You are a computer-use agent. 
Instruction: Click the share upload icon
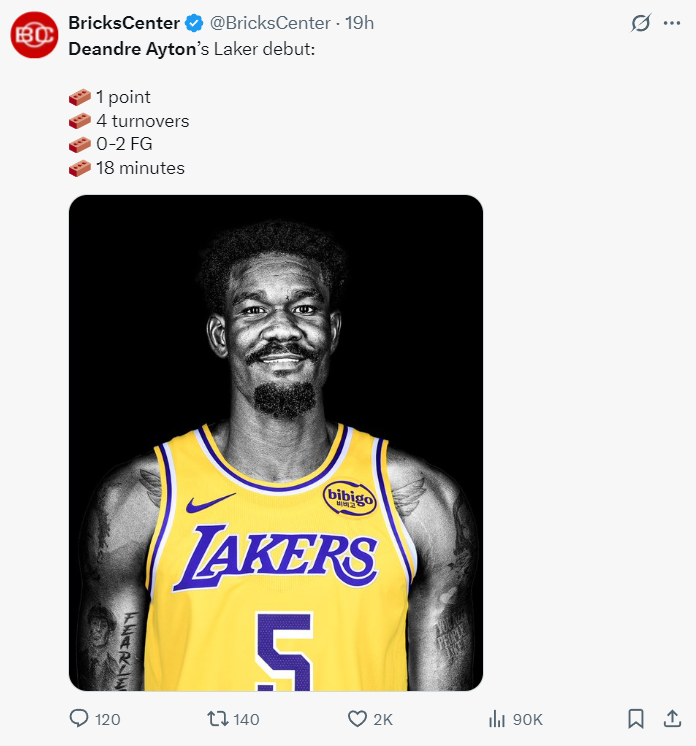pyautogui.click(x=672, y=719)
